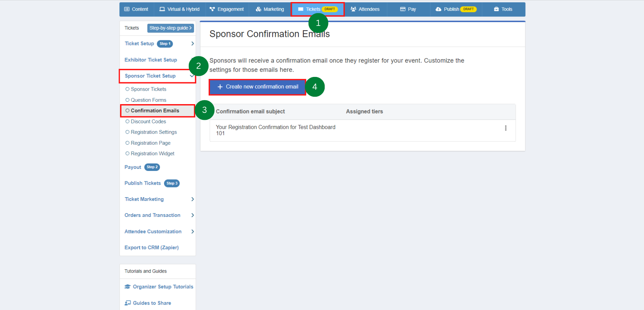Click the Virtual & Hybrid laptop icon

162,9
